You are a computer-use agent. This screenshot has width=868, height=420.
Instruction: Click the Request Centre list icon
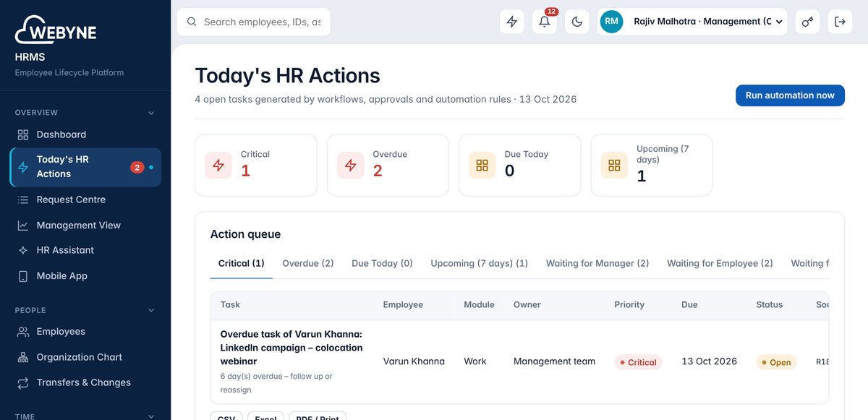coord(23,200)
